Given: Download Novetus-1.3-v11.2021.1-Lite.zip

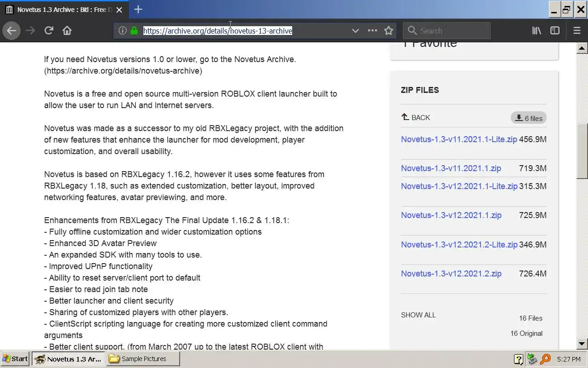Looking at the screenshot, I should [459, 139].
